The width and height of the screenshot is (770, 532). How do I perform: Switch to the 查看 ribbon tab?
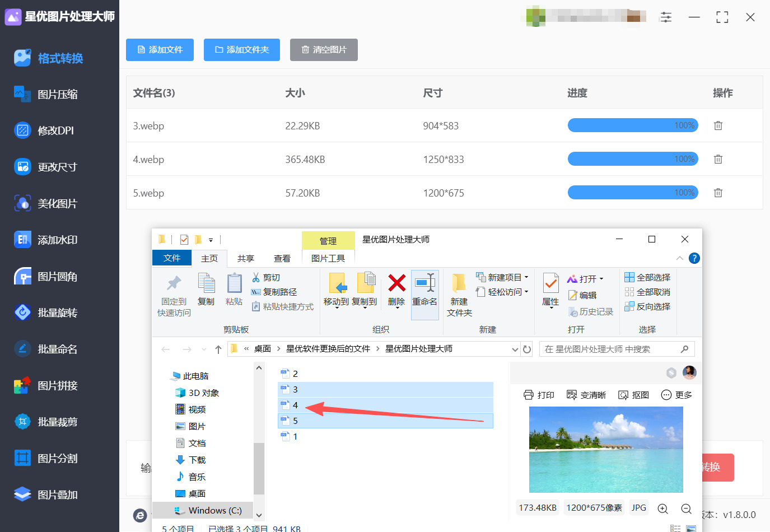tap(282, 258)
